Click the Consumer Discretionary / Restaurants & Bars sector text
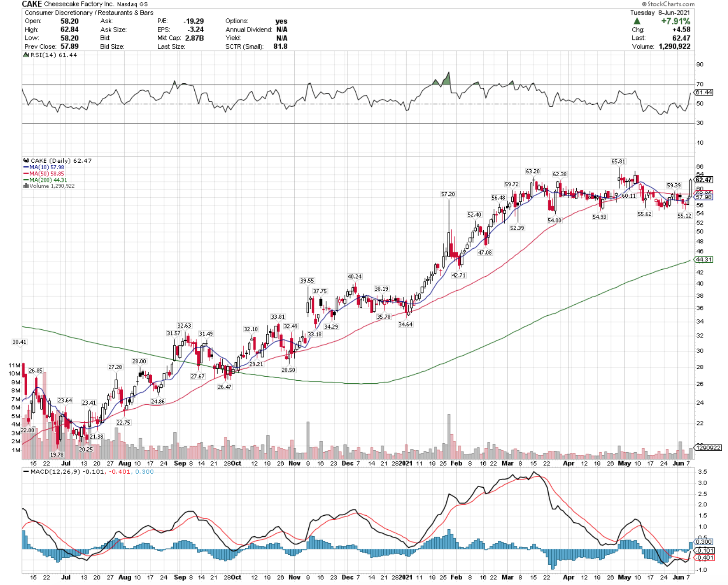 89,13
